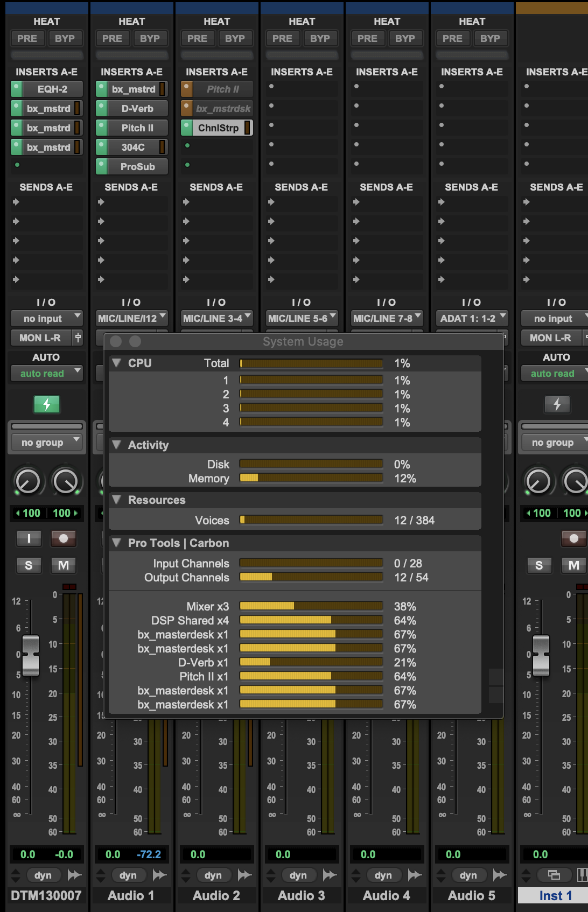Solo the DTM130007 track
The width and height of the screenshot is (588, 912).
point(29,565)
